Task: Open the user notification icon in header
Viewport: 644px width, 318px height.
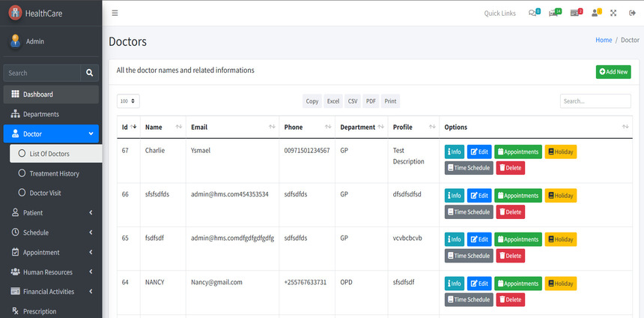Action: click(x=595, y=13)
